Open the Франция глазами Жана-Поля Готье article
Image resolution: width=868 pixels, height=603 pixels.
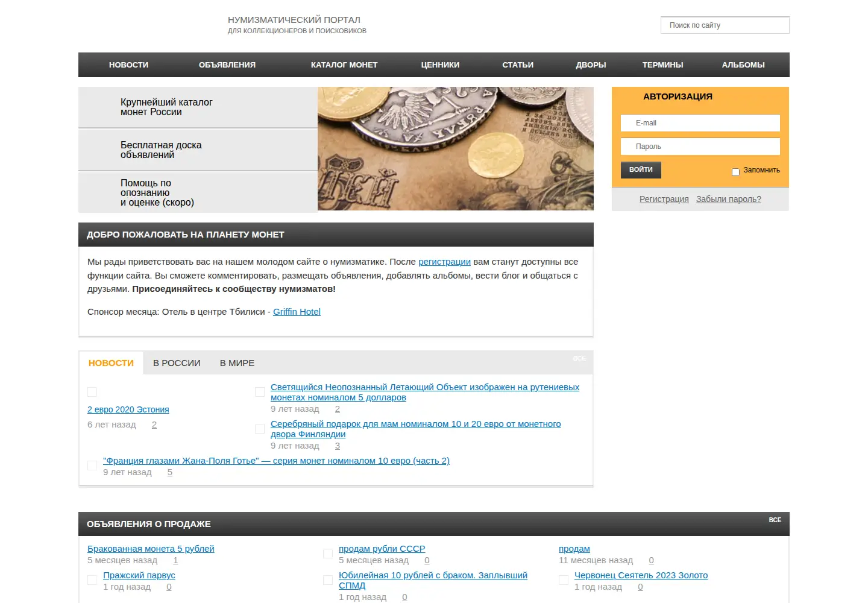[276, 461]
